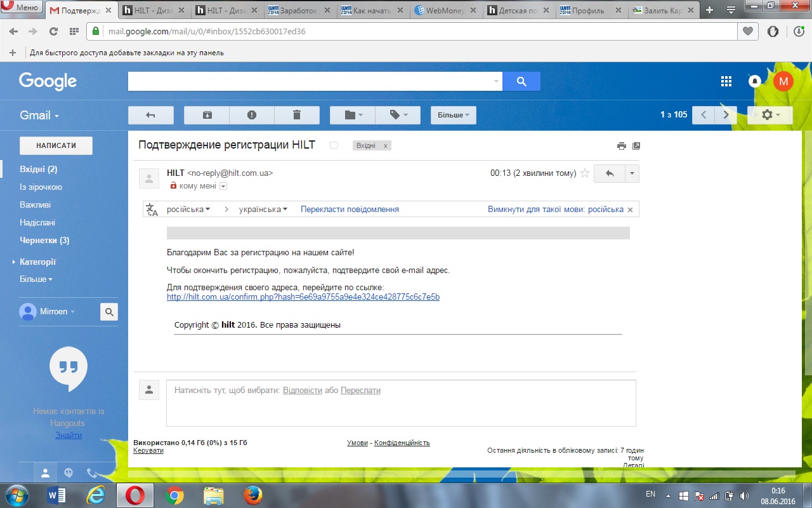Screen dimensions: 812x508
Task: Open more reply options dropdown arrow
Action: click(x=632, y=173)
